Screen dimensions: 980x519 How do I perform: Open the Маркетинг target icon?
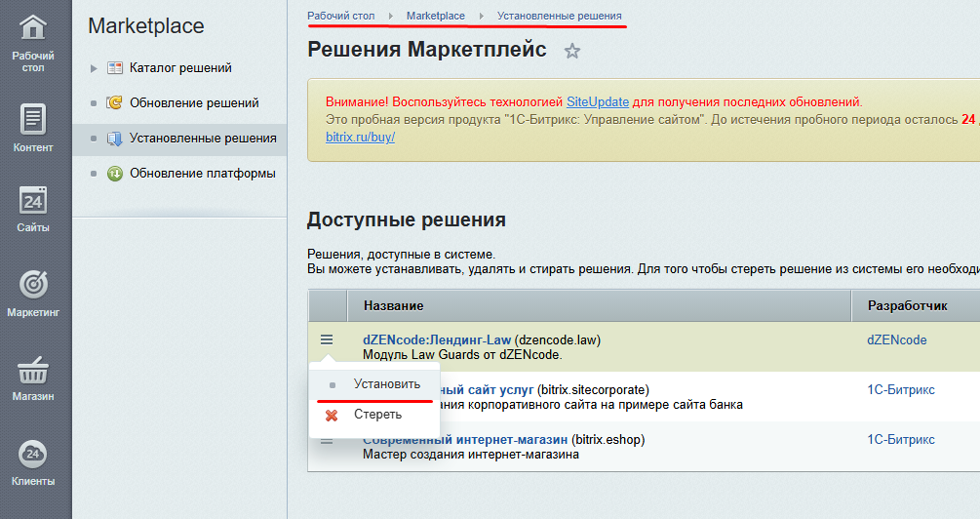click(32, 285)
